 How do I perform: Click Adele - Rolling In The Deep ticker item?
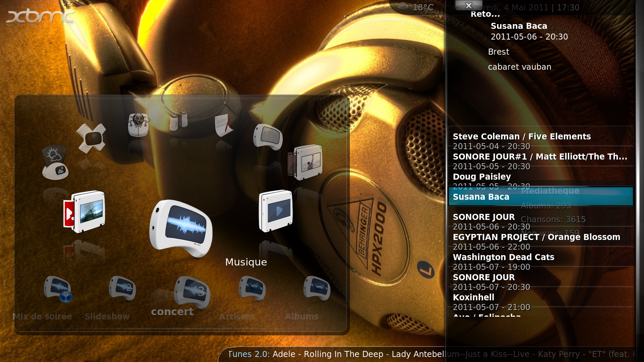click(x=328, y=354)
